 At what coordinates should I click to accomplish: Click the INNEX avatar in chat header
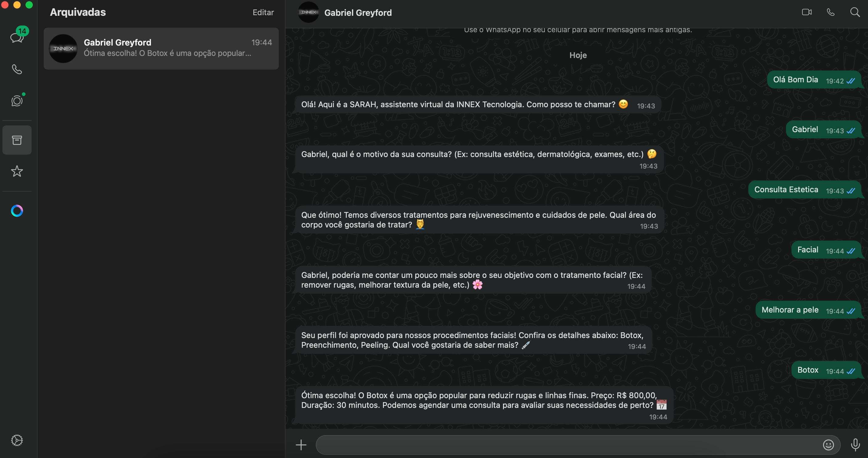tap(308, 12)
